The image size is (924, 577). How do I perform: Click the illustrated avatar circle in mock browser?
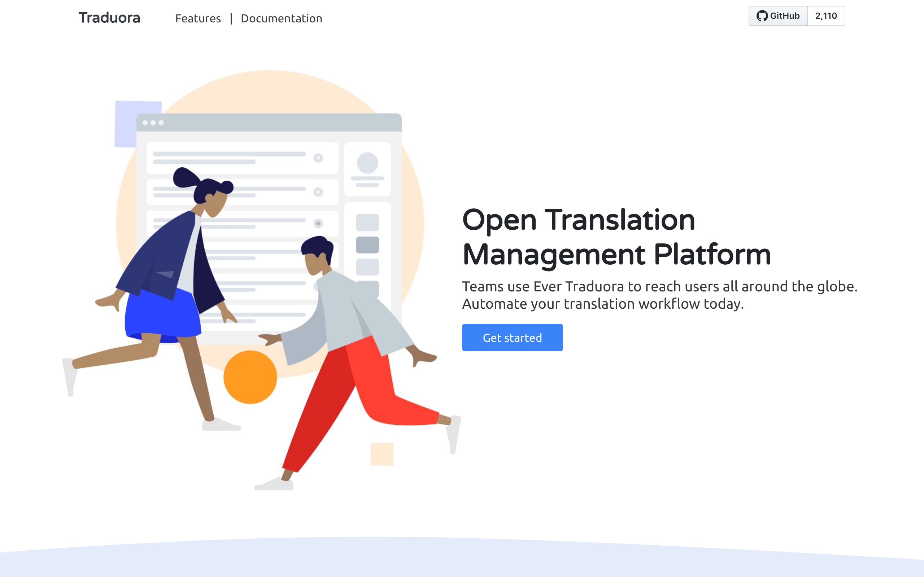point(367,163)
